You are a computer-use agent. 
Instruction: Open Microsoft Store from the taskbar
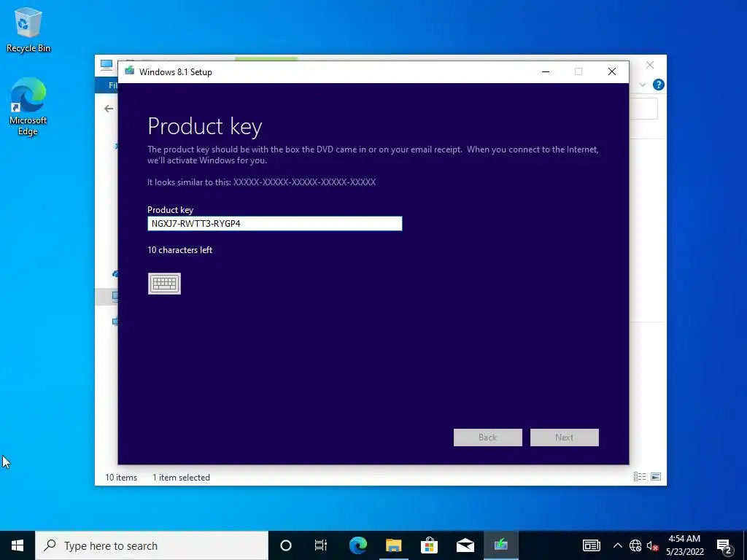tap(429, 545)
